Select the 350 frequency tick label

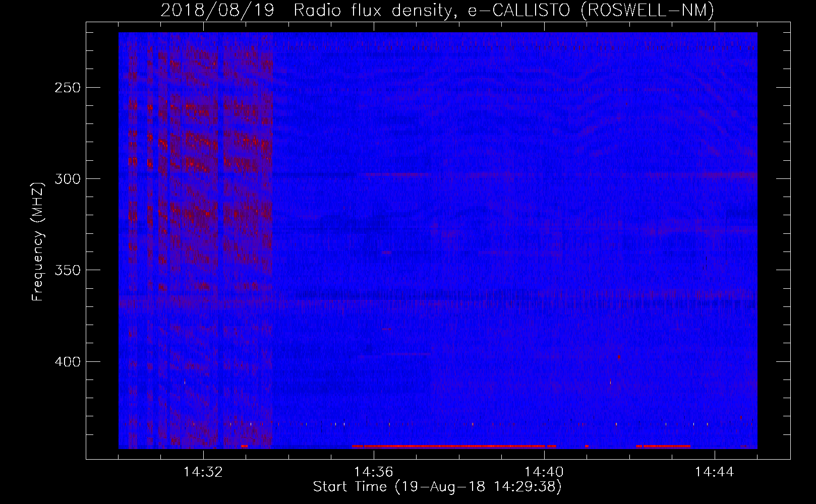click(67, 270)
